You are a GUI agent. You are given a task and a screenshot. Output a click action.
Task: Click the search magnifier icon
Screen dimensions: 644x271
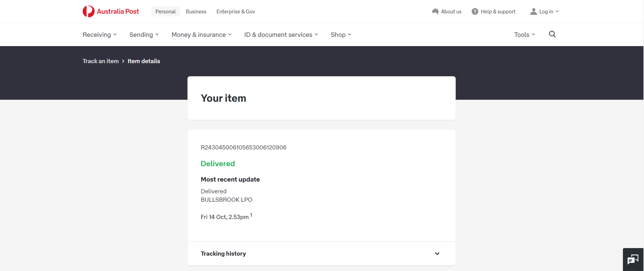tap(552, 34)
